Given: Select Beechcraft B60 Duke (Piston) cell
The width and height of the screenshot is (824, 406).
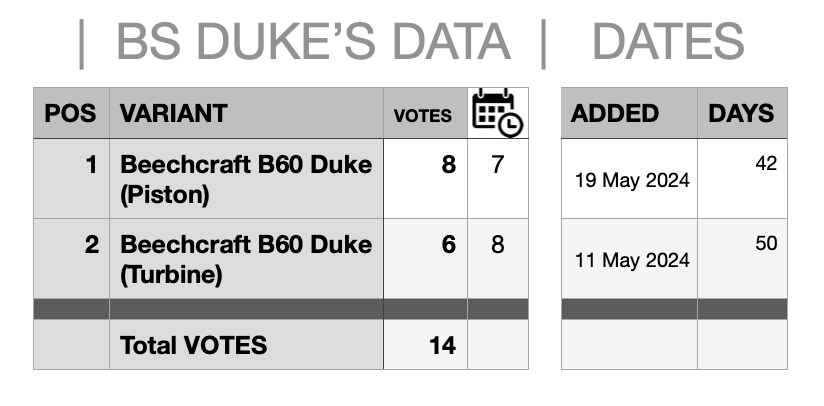Looking at the screenshot, I should [x=246, y=179].
